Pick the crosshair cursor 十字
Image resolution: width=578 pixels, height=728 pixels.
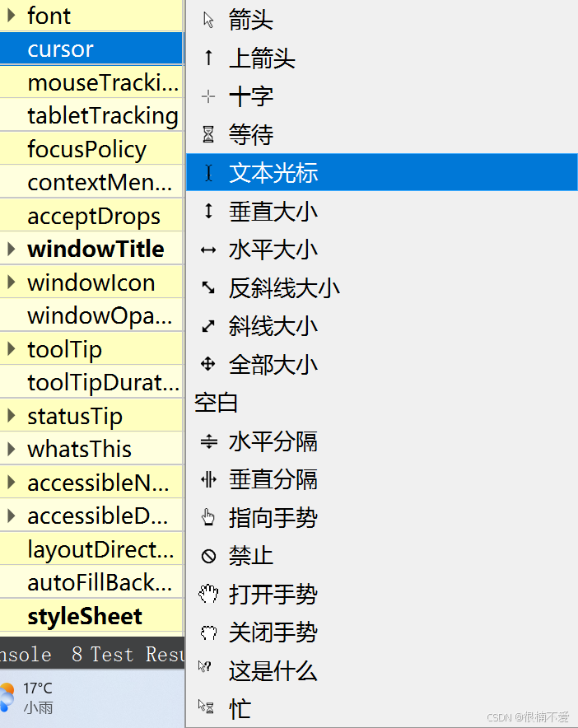tap(208, 96)
